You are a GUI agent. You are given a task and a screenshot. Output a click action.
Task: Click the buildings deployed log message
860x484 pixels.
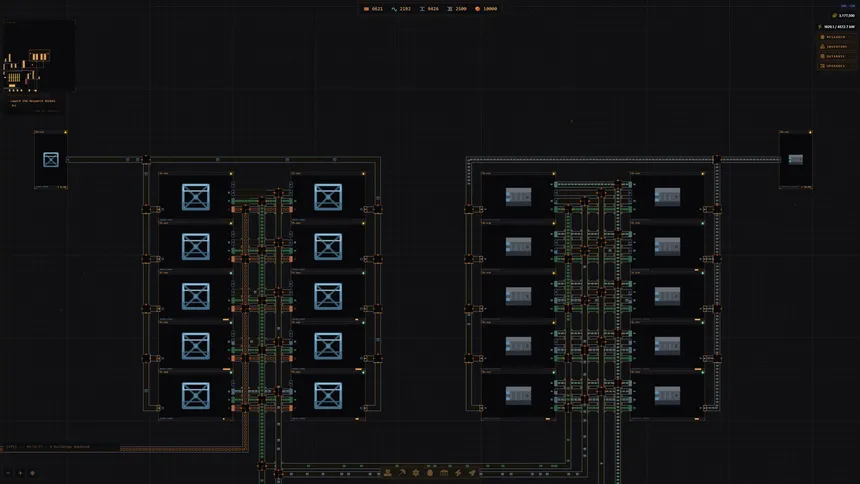point(48,447)
